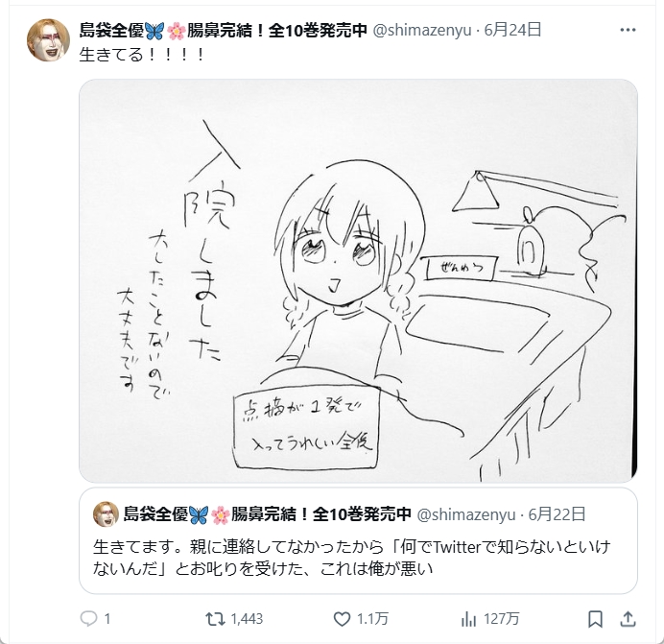This screenshot has height=644, width=664.
Task: Open the quoted post text starting 生きてます
Action: tap(351, 558)
